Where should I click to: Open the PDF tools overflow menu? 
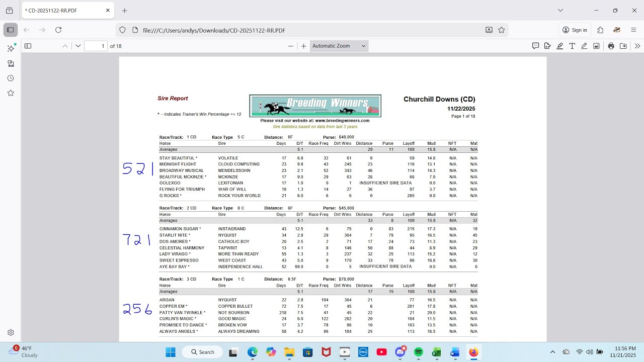[637, 46]
